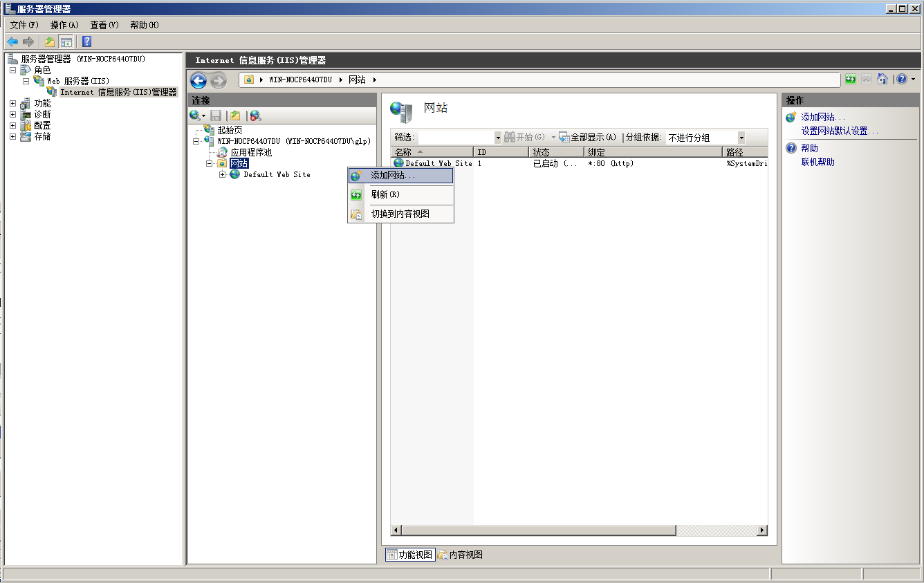Click the grey Forward arrow in the main toolbar
Viewport: 924px width, 583px height.
28,42
